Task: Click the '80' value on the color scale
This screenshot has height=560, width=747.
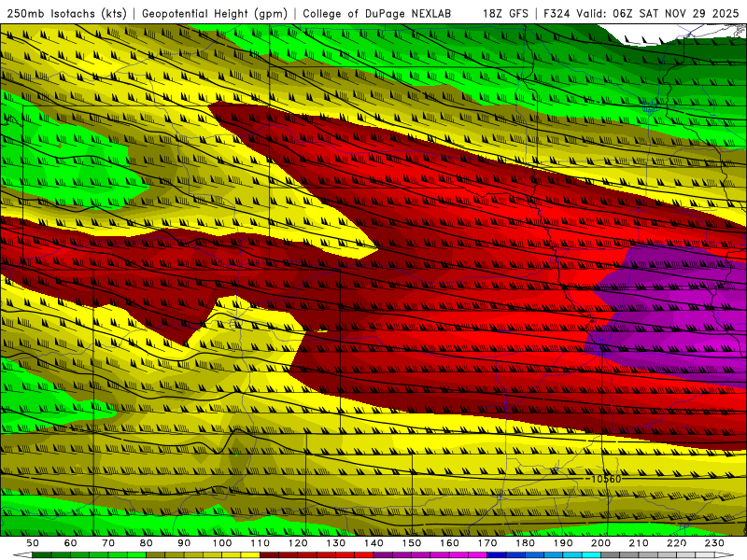Action: 147,543
